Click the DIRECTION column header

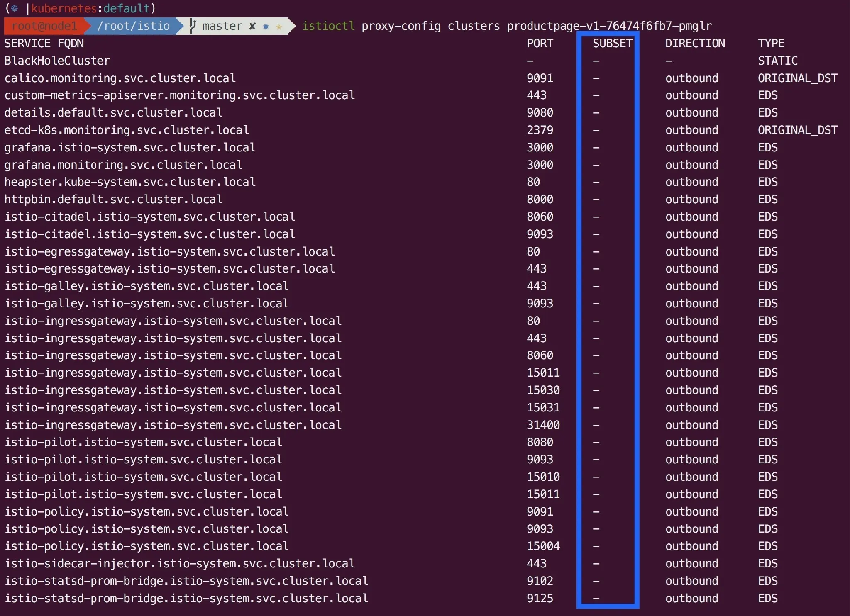point(695,43)
